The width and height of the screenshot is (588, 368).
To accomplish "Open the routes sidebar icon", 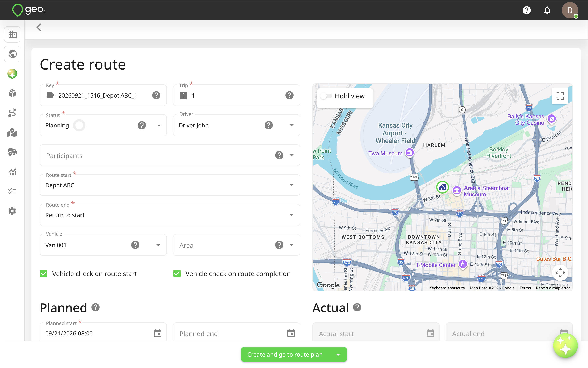I will tap(12, 113).
